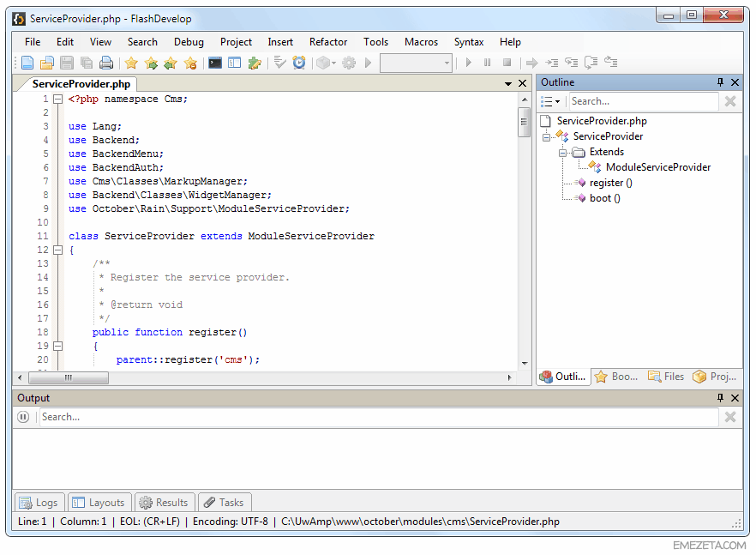The image size is (756, 555).
Task: Open the document list dropdown arrow
Action: click(x=508, y=84)
